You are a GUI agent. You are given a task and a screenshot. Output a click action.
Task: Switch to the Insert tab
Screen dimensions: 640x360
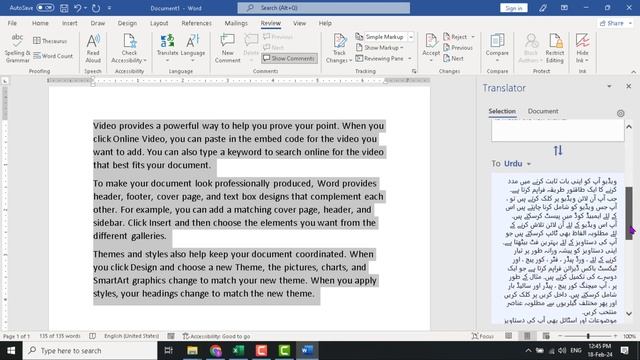tap(69, 23)
